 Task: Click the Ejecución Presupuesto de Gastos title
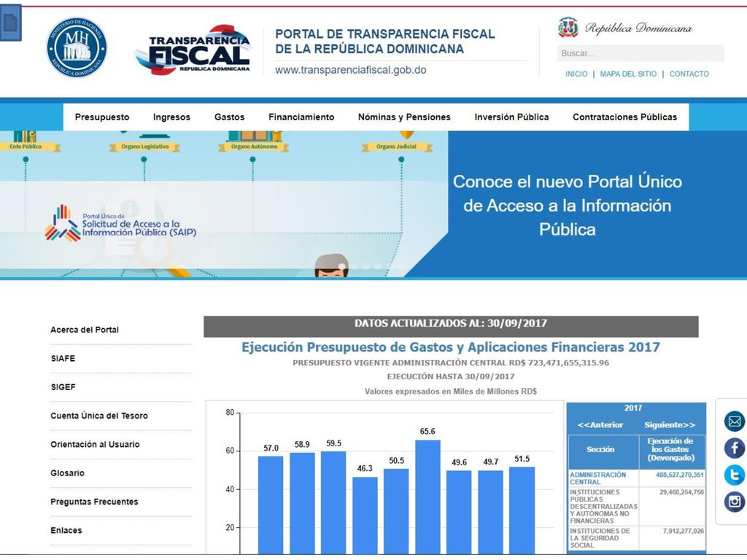coord(451,346)
